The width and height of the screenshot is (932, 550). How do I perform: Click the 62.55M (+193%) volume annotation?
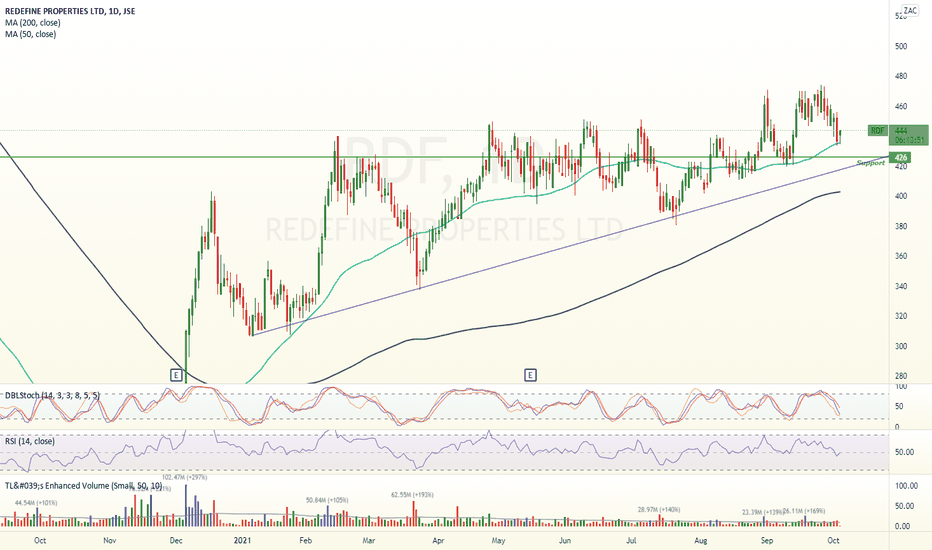click(413, 495)
